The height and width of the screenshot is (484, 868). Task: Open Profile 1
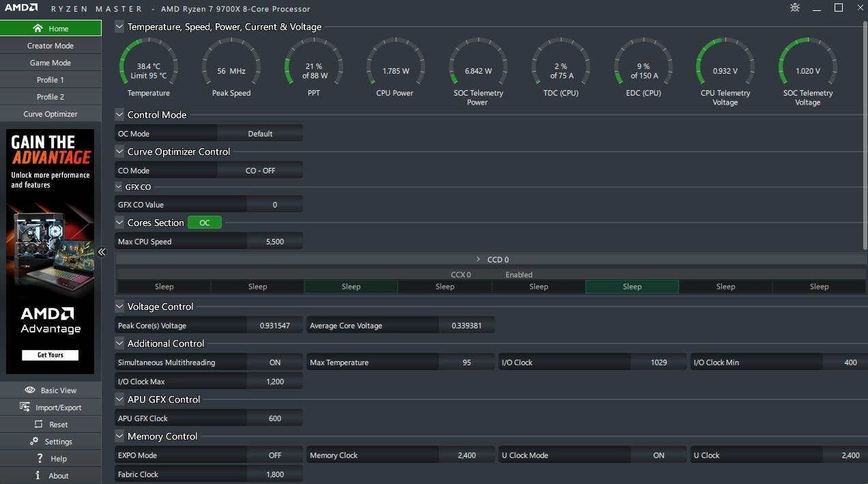[50, 80]
